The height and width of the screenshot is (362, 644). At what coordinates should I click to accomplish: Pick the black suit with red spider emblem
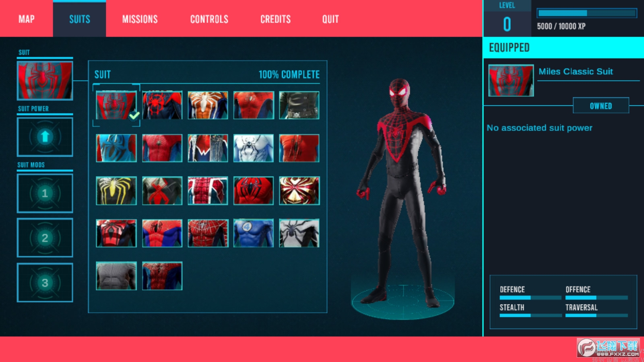coord(162,105)
